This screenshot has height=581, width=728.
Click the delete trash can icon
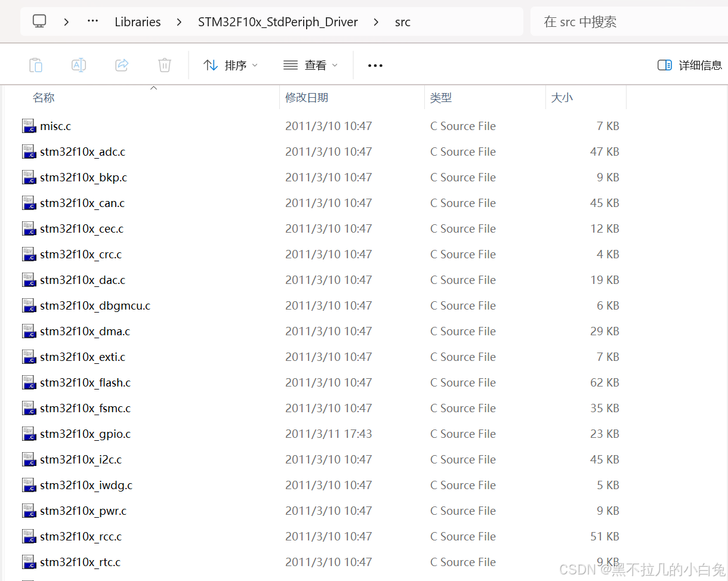pyautogui.click(x=165, y=65)
